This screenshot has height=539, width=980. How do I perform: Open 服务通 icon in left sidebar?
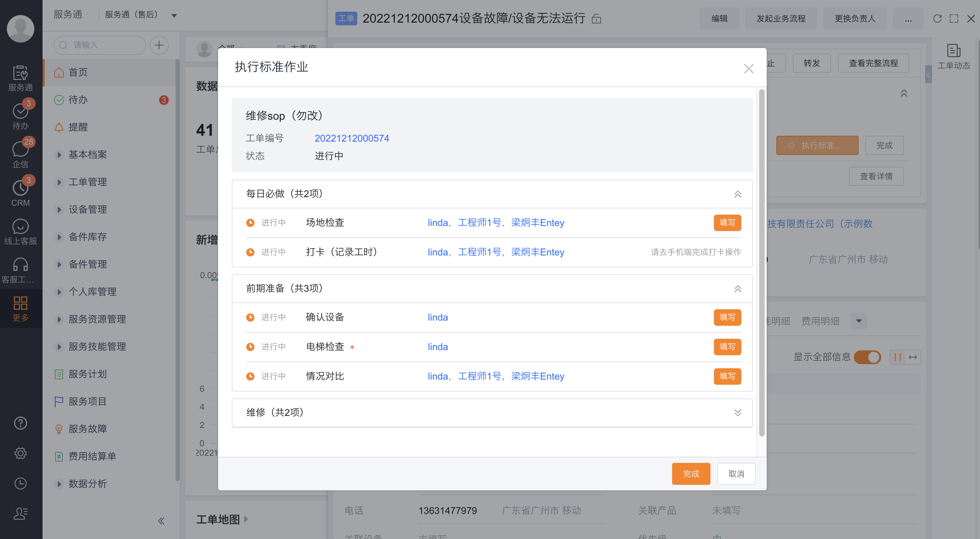(20, 78)
